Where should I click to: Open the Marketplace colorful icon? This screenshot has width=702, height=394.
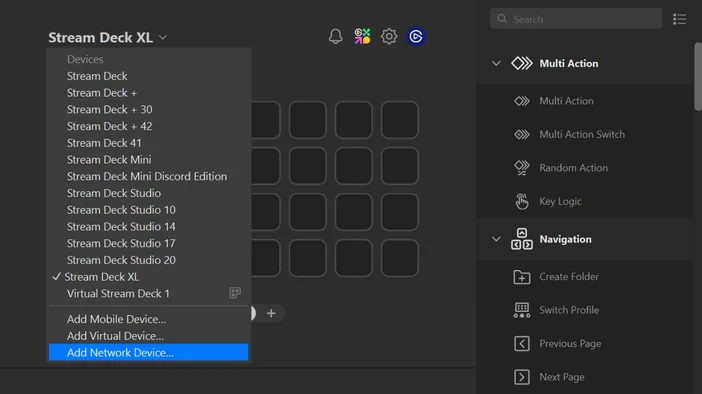pyautogui.click(x=362, y=36)
